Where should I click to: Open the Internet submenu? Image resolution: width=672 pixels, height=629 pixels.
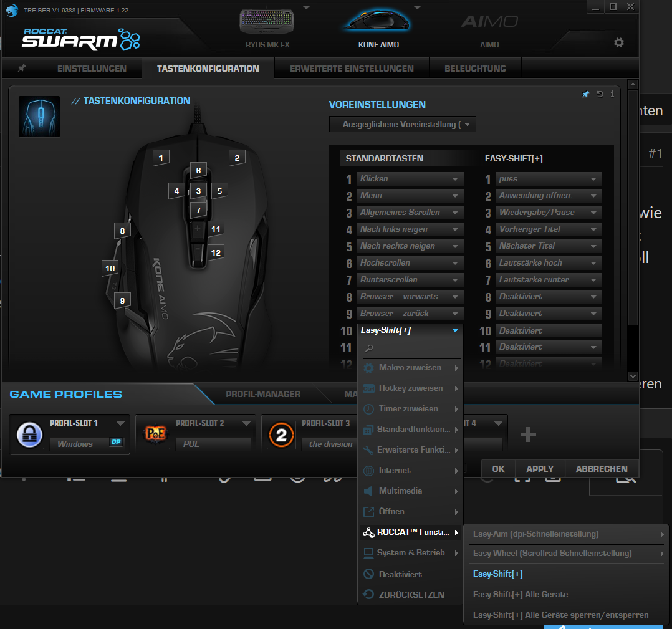[410, 471]
